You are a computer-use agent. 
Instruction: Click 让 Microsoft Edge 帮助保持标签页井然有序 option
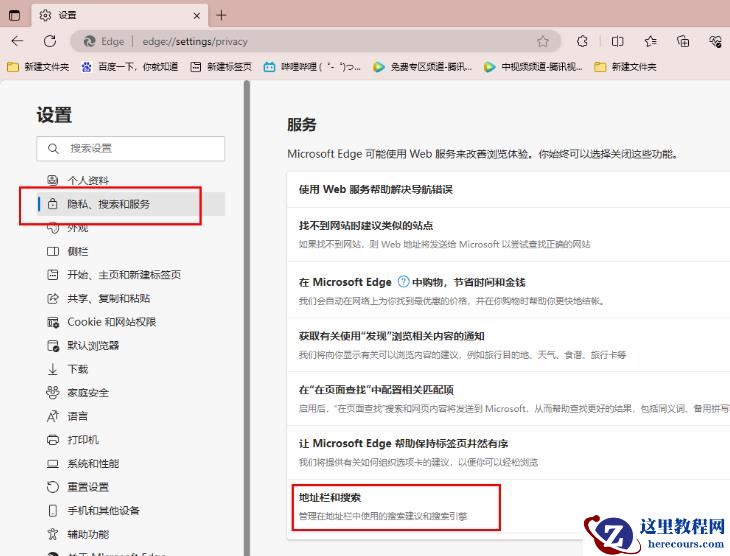click(x=508, y=452)
